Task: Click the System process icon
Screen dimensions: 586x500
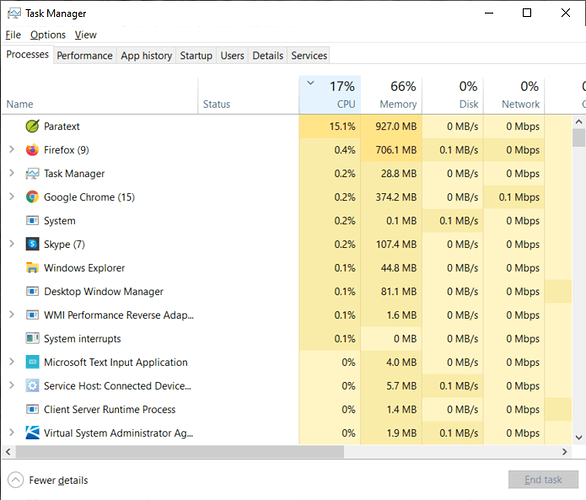Action: (x=32, y=220)
